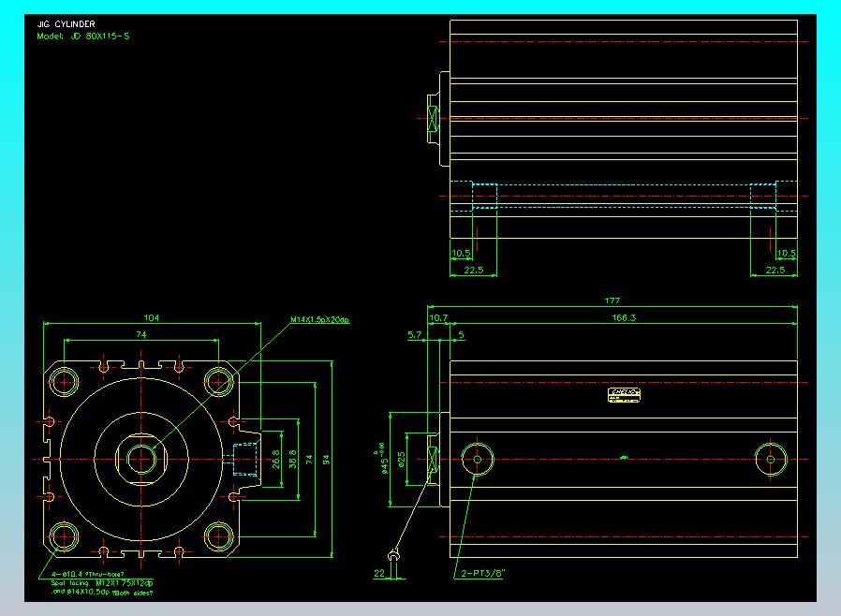Screen dimensions: 841x616
Task: Select the top-left mounting hole in front view
Action: pyautogui.click(x=65, y=381)
